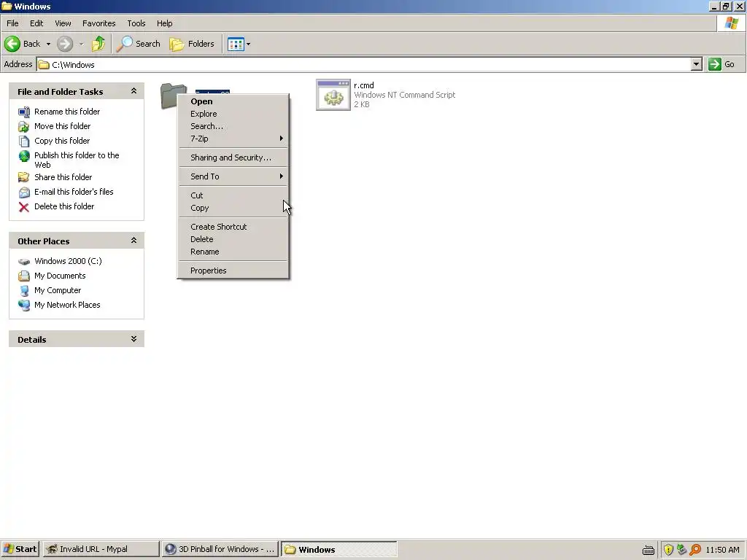Click the security shield tray icon
The width and height of the screenshot is (747, 560).
(668, 550)
